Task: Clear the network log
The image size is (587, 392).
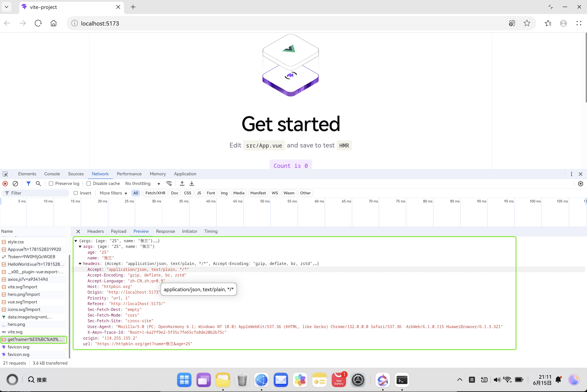Action: point(15,184)
